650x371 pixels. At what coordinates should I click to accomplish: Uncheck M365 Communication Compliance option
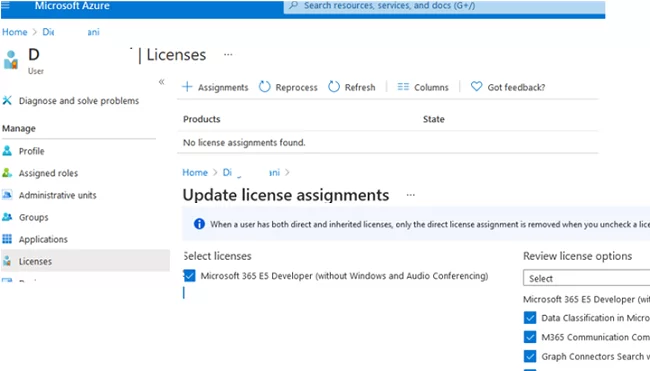(x=530, y=337)
